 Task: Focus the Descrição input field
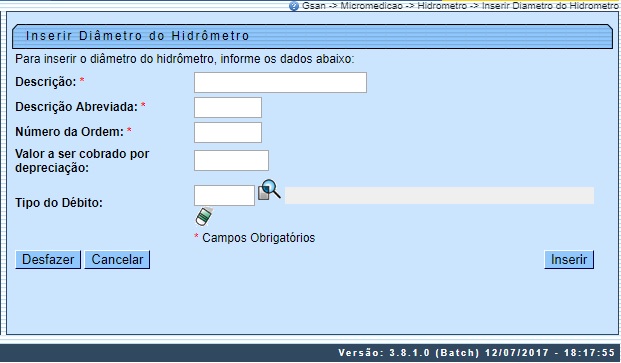280,82
